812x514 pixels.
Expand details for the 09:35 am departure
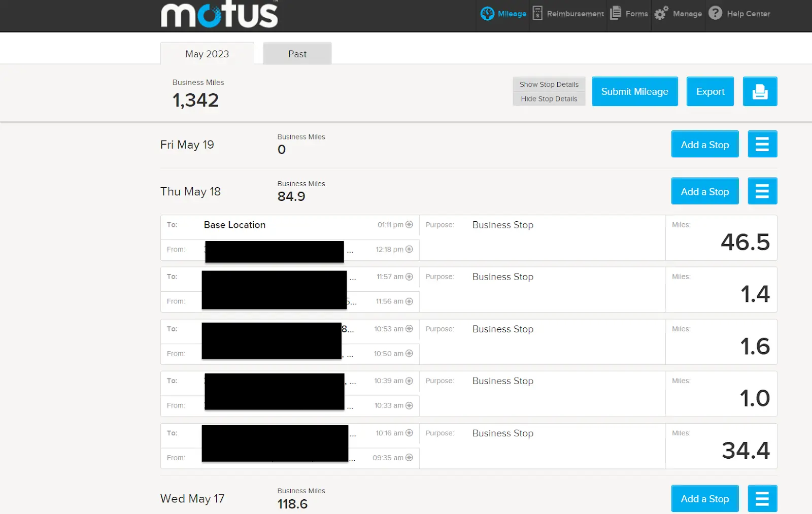click(409, 457)
